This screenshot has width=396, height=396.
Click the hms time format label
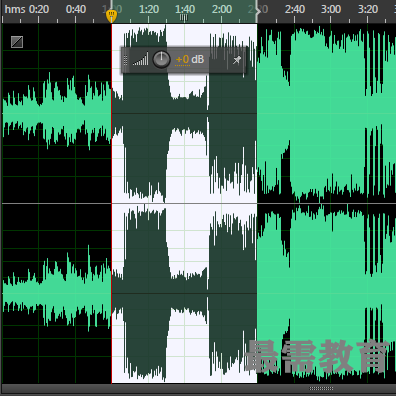15,9
